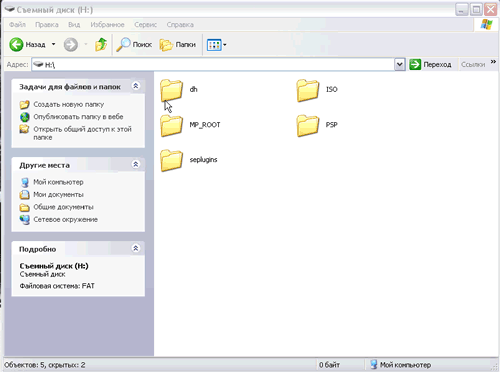Click the Windows flag logo
The image size is (500, 372).
[487, 24]
